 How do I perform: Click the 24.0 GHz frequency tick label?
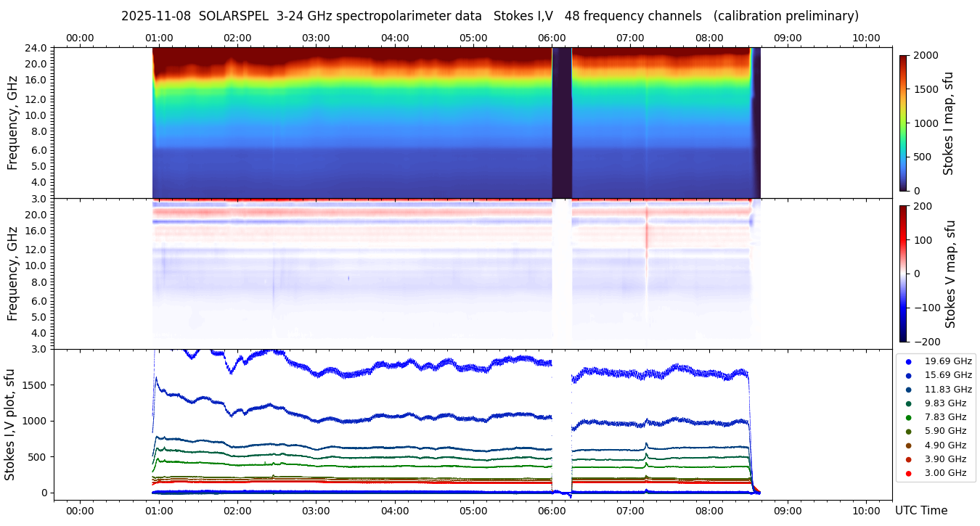[x=36, y=49]
